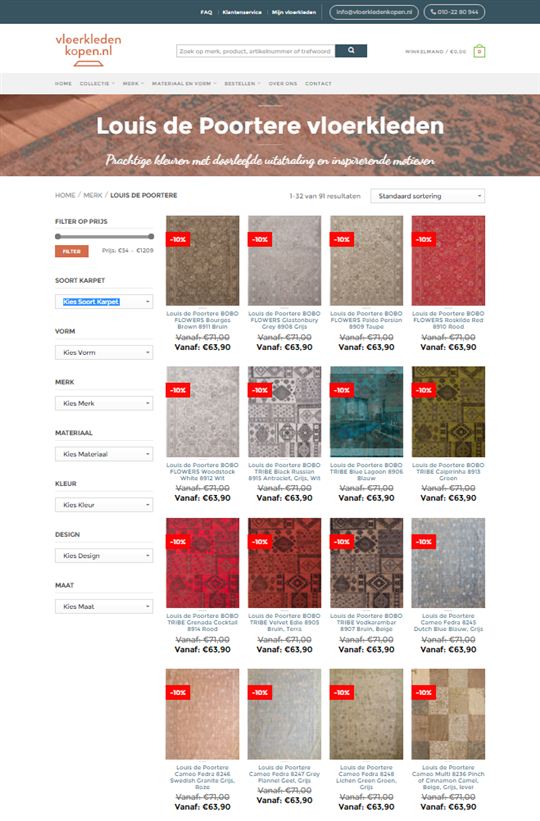This screenshot has height=821, width=540.
Task: Click Cameo Fedra 8245 Dutch Blue title
Action: pyautogui.click(x=448, y=623)
